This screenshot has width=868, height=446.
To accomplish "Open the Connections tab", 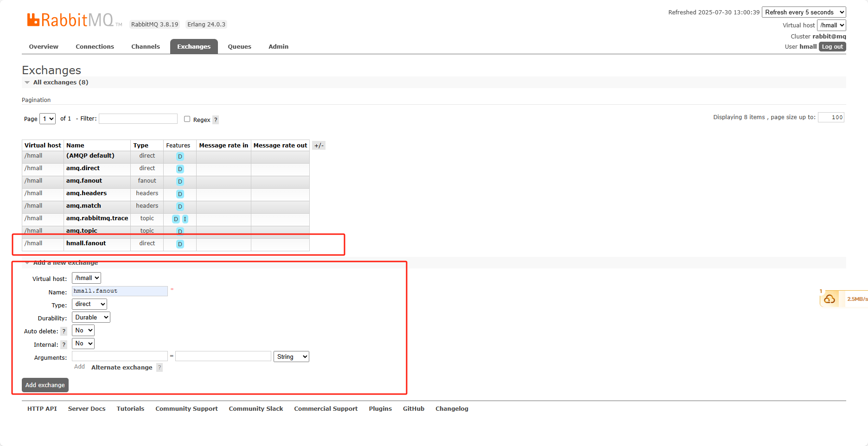I will [x=95, y=46].
